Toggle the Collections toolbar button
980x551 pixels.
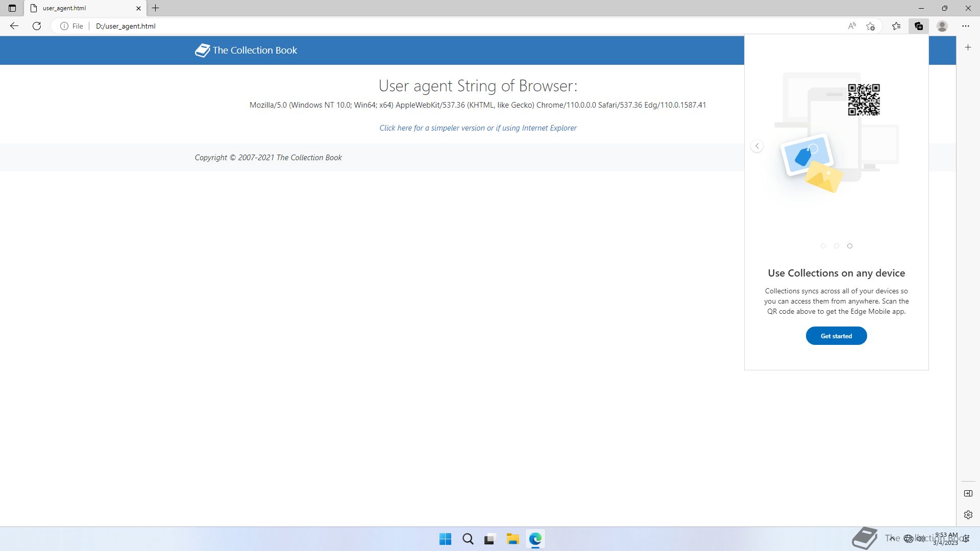point(919,26)
